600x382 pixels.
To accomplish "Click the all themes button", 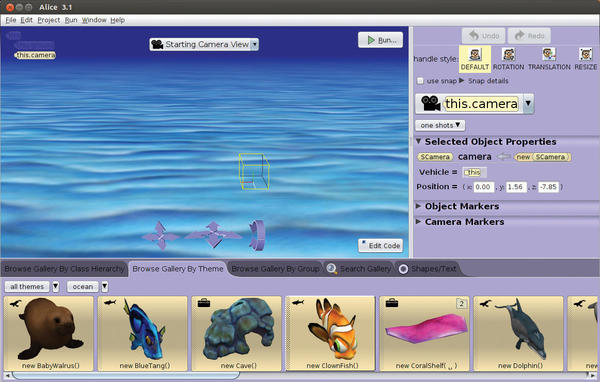I will pyautogui.click(x=27, y=286).
